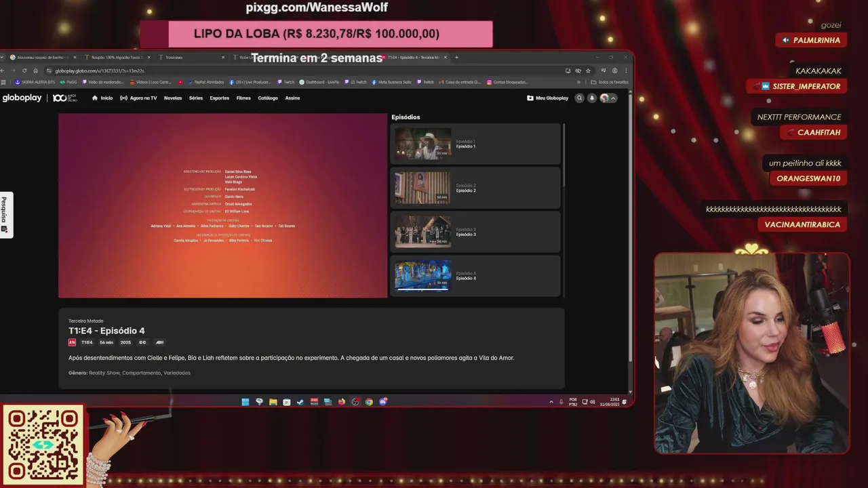Open Google Chrome from taskbar
This screenshot has width=868, height=488.
pyautogui.click(x=369, y=402)
